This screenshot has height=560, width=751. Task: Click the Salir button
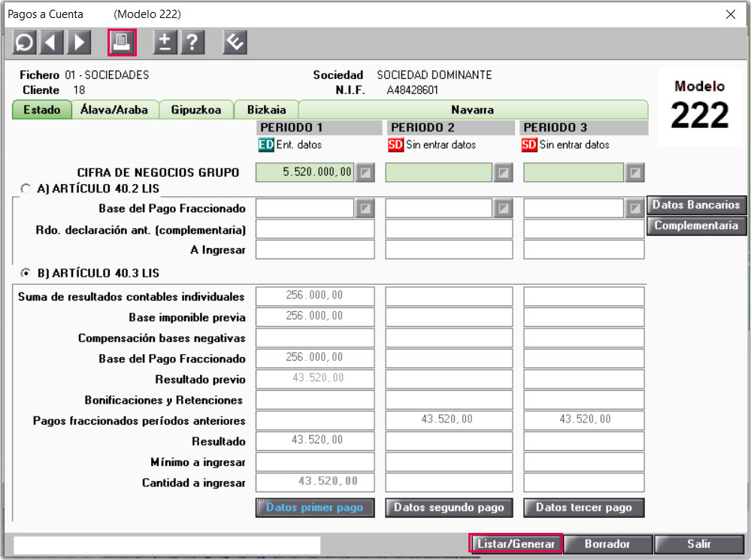click(x=699, y=544)
